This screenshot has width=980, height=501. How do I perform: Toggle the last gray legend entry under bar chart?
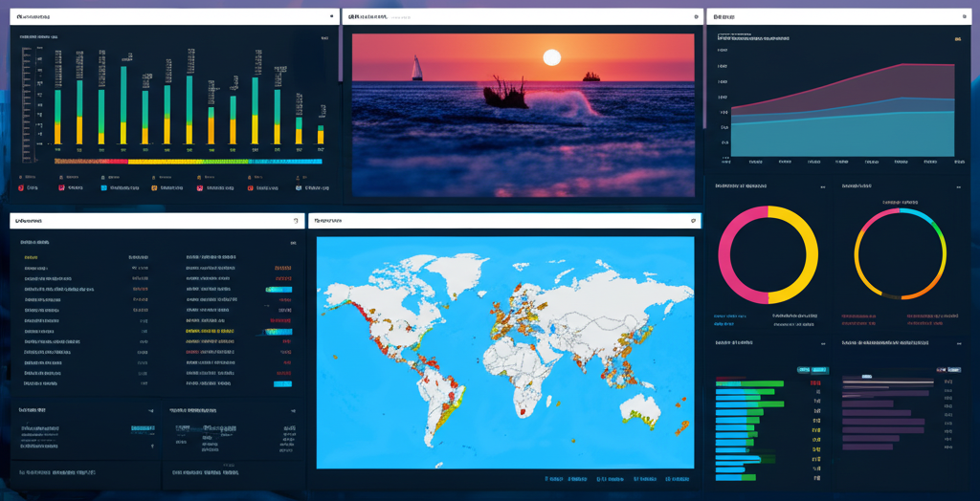coord(297,188)
